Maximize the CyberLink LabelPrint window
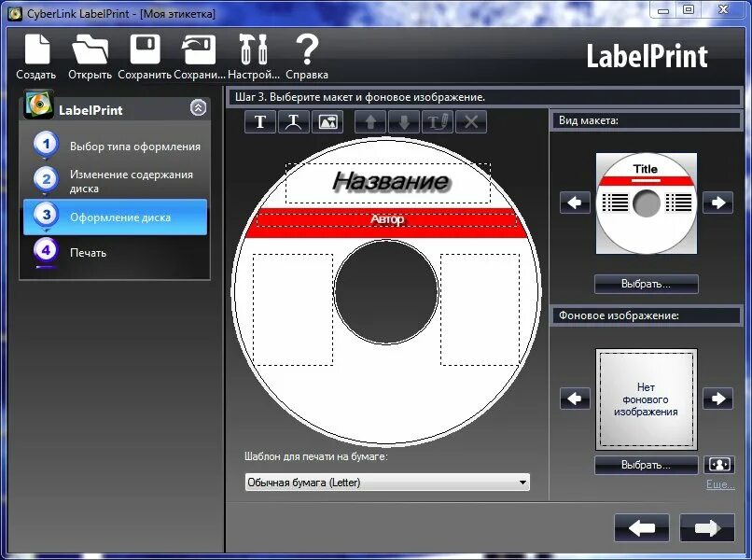The height and width of the screenshot is (560, 752). [x=689, y=9]
